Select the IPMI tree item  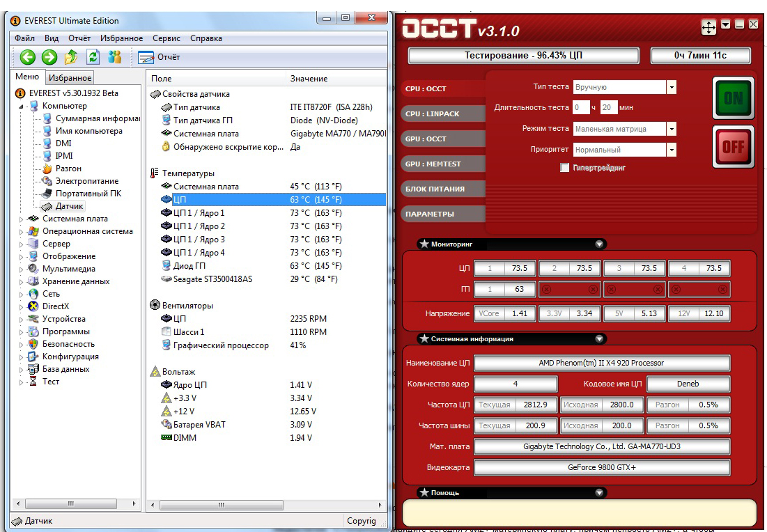click(64, 156)
